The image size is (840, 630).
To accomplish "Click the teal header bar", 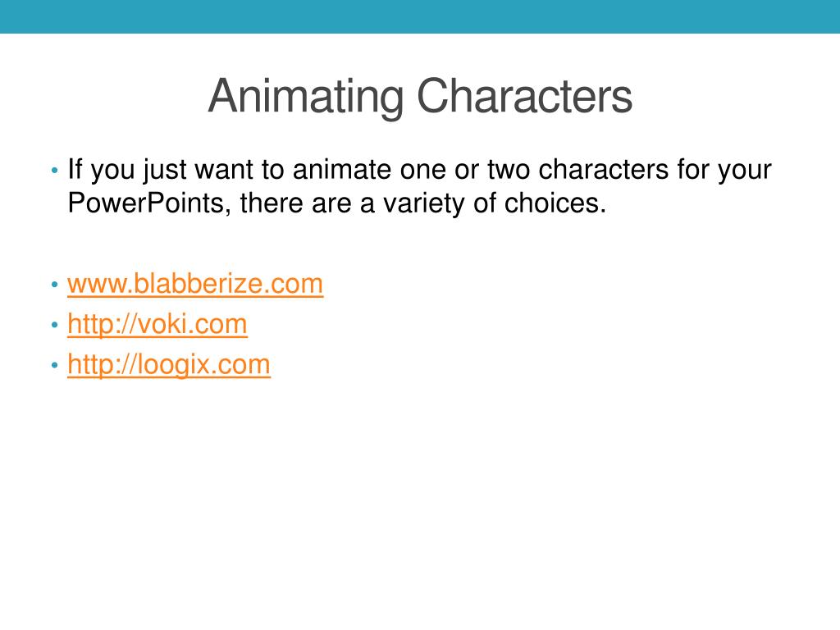I will point(420,16).
